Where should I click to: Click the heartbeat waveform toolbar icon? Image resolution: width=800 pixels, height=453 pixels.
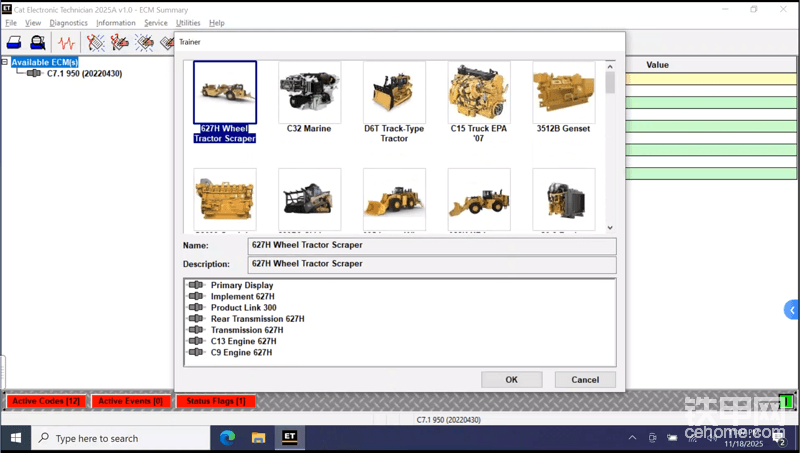(x=67, y=43)
